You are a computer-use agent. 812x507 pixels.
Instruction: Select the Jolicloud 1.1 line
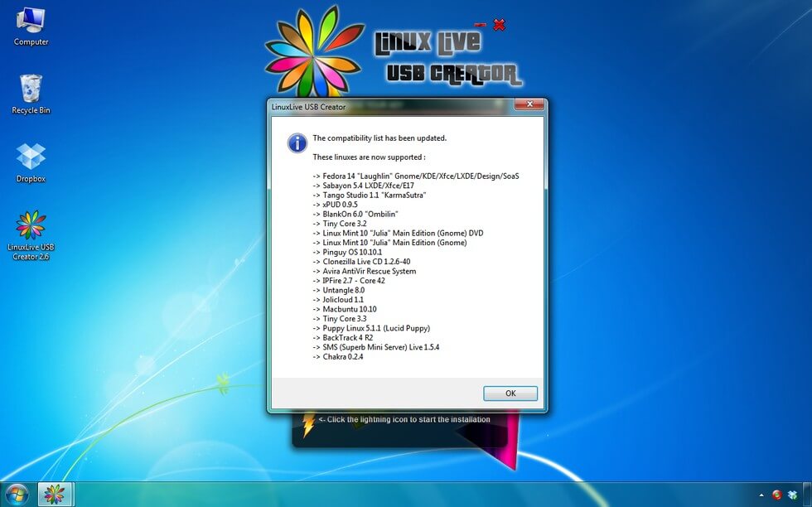point(338,299)
